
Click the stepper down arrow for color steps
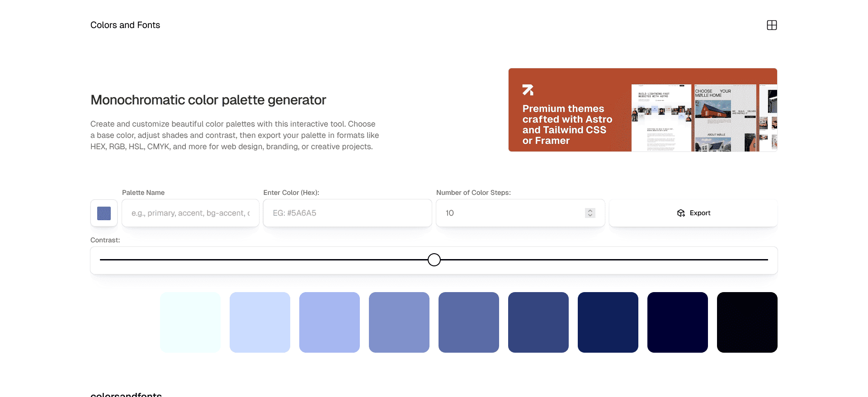click(x=590, y=216)
